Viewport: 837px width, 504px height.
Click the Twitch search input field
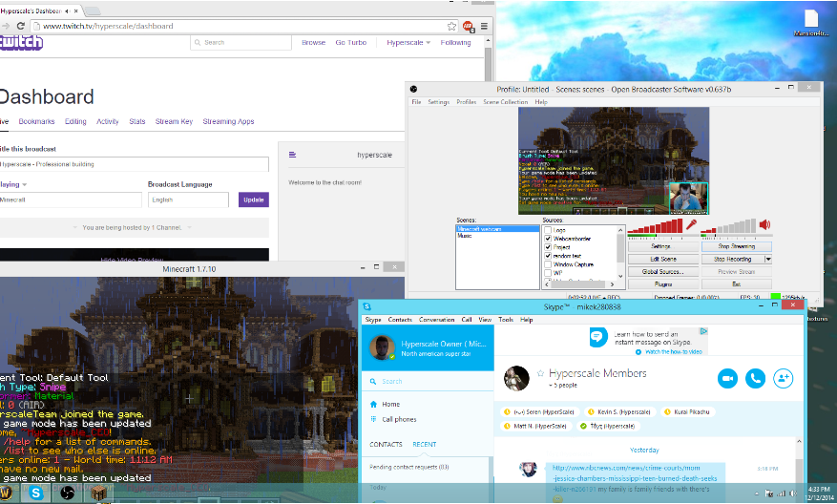click(241, 43)
